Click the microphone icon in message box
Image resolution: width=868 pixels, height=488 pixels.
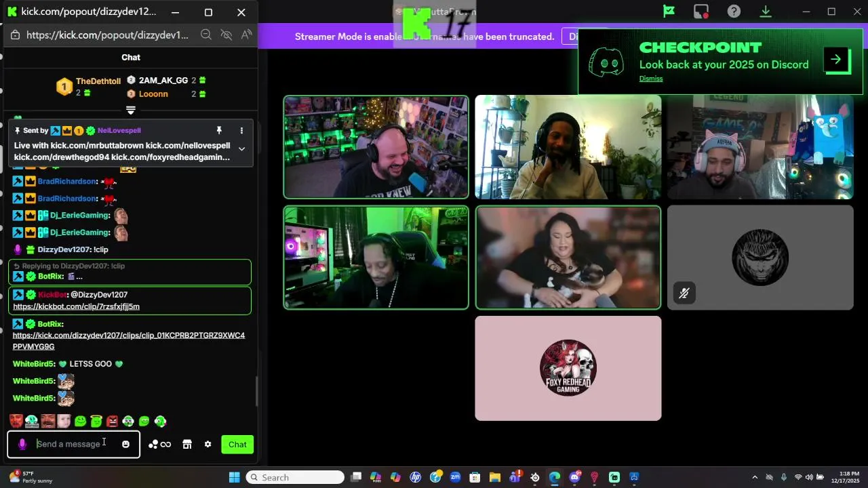tap(22, 445)
